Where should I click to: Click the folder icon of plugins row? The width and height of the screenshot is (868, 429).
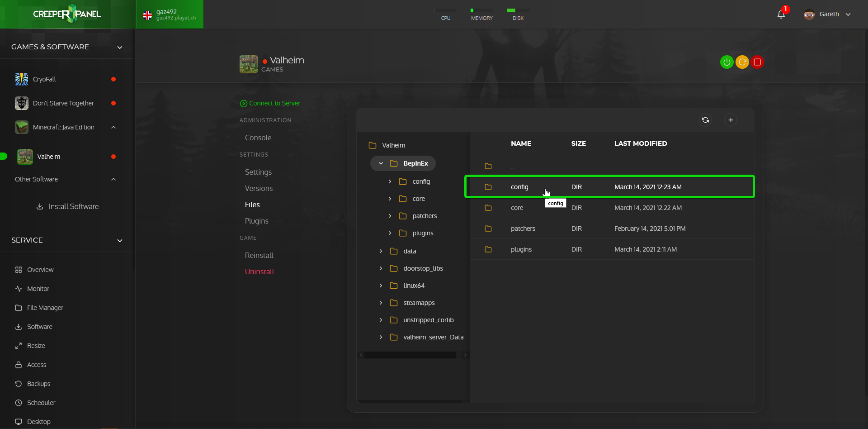pos(488,249)
